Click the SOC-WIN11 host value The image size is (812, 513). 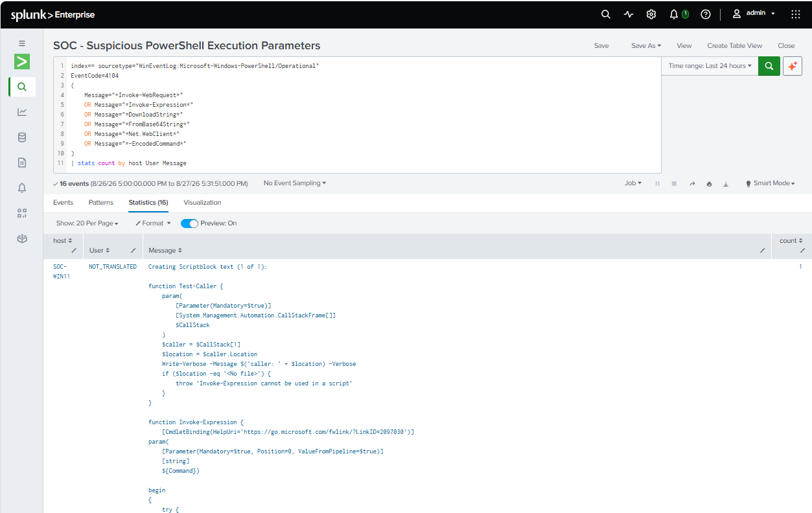(x=62, y=271)
